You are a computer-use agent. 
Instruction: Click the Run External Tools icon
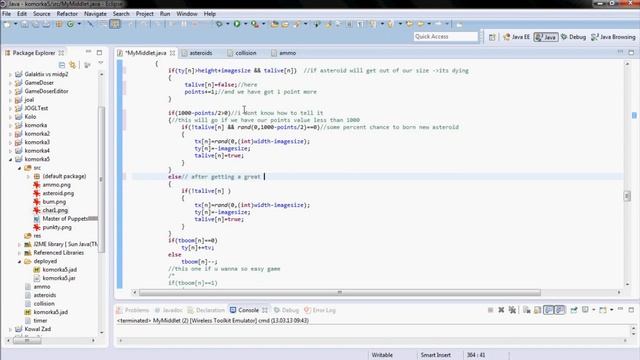[x=255, y=24]
